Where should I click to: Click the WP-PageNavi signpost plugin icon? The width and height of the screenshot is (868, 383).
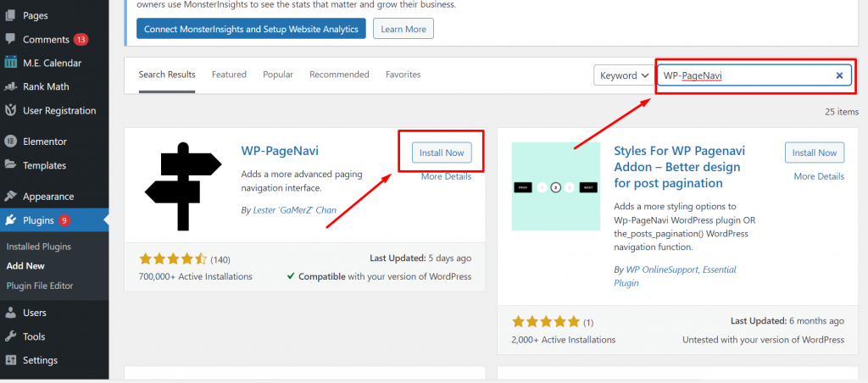[x=183, y=186]
